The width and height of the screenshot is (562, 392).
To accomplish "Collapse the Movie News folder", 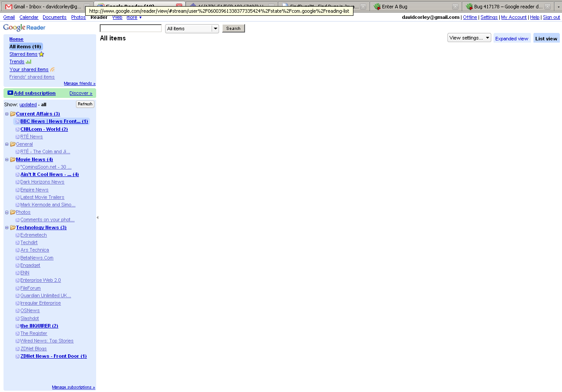I will tap(7, 160).
